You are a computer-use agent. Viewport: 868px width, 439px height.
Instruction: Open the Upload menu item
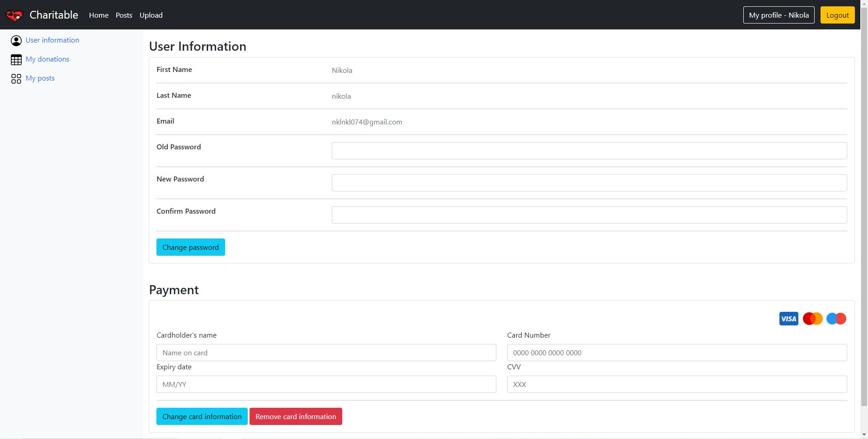click(151, 15)
